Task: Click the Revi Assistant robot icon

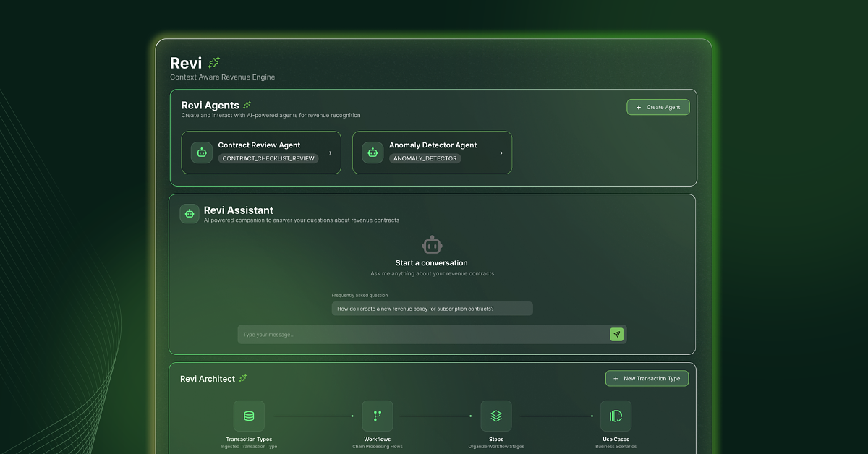Action: (189, 213)
